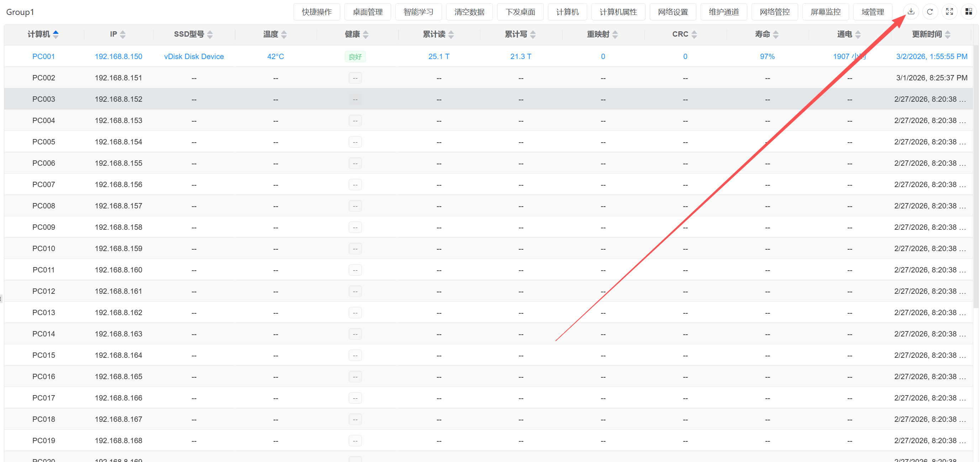Sort by 更新时间 column sort icon
This screenshot has width=980, height=462.
947,34
